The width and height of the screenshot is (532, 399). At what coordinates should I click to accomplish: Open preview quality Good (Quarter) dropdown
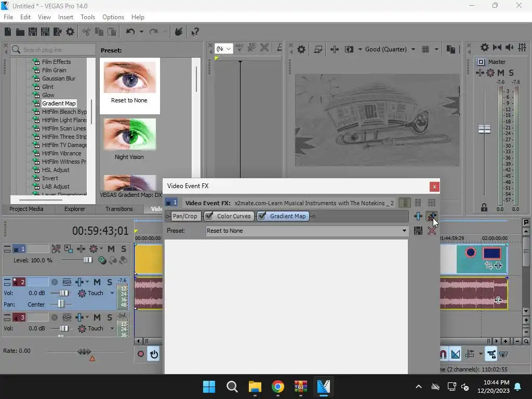[413, 49]
